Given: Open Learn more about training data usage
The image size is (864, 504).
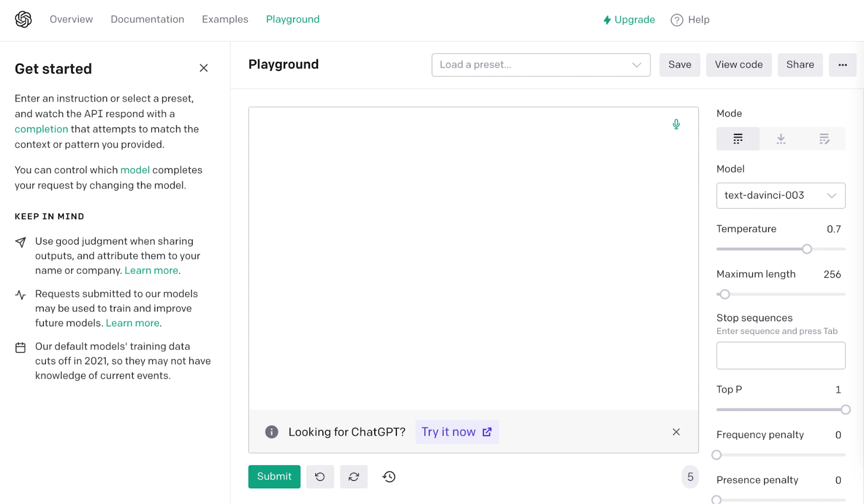Looking at the screenshot, I should coord(133,323).
